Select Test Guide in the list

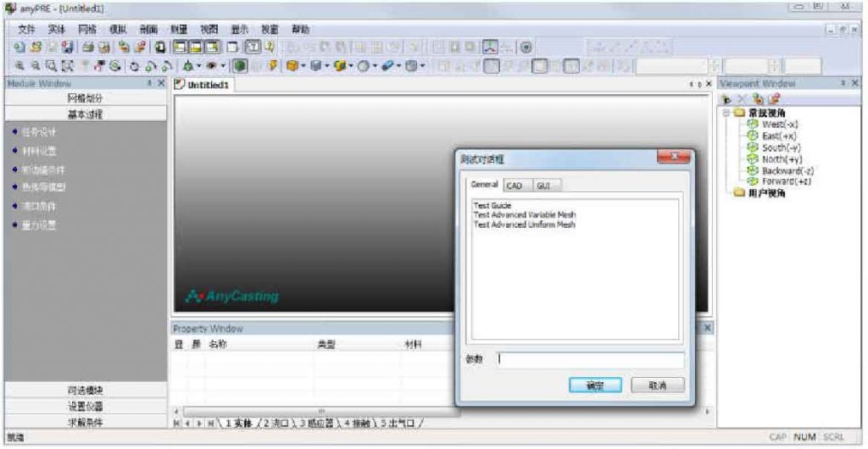(492, 206)
